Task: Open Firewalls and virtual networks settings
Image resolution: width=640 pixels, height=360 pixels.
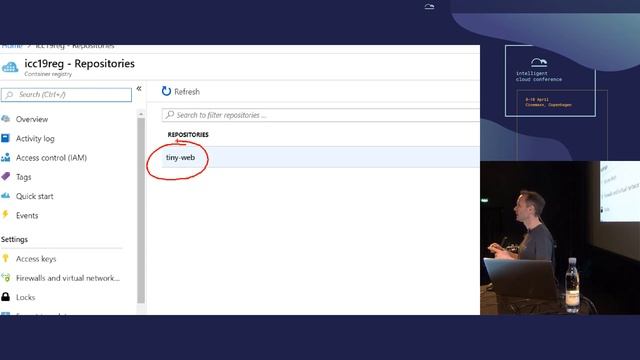Action: click(x=68, y=278)
